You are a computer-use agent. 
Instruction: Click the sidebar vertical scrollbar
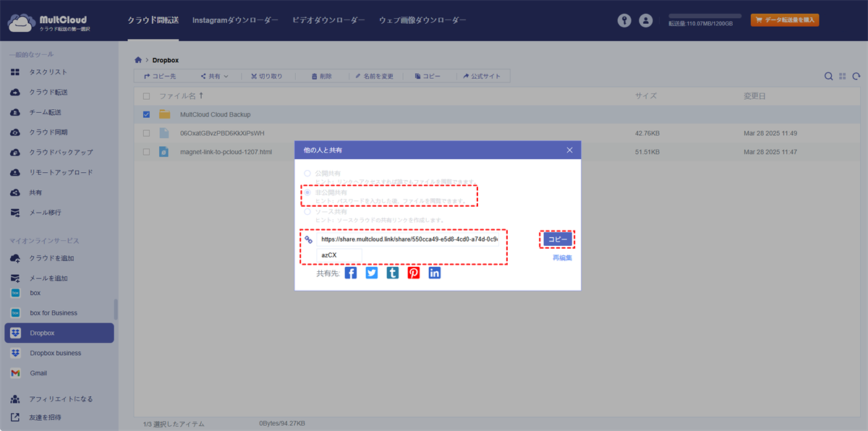[116, 310]
